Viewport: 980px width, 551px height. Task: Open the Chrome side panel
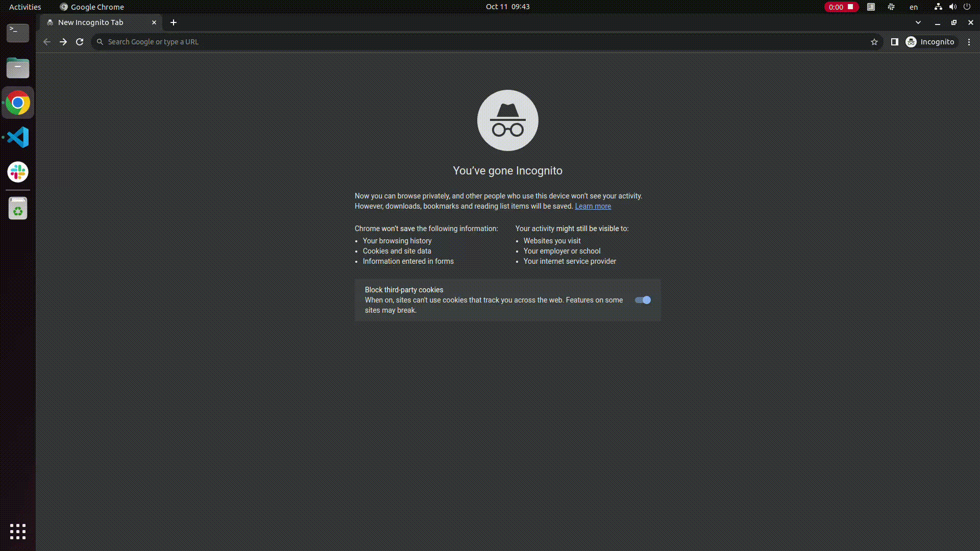click(894, 42)
